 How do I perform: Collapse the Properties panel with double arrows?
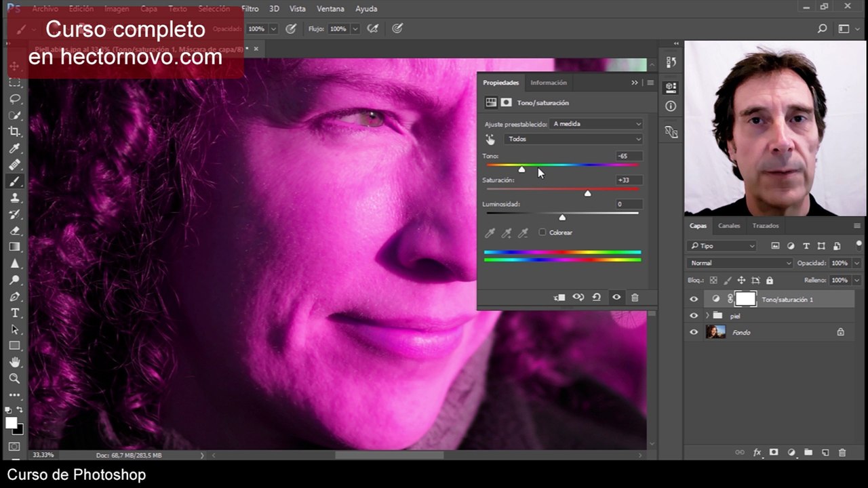[635, 83]
